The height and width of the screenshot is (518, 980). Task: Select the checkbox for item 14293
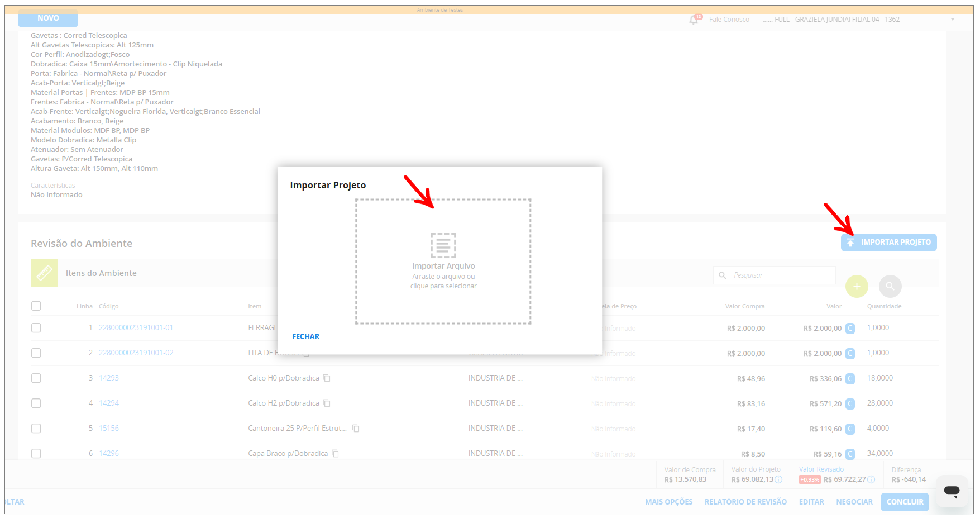tap(36, 378)
